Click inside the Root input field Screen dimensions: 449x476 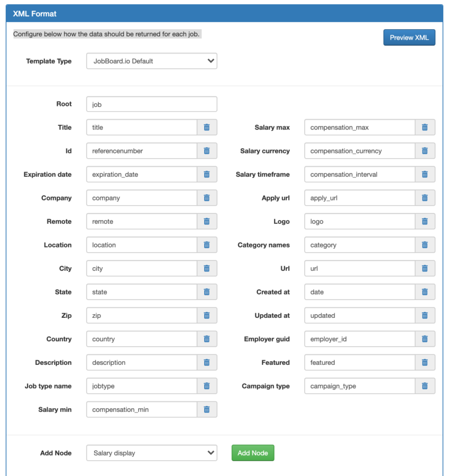coord(152,104)
